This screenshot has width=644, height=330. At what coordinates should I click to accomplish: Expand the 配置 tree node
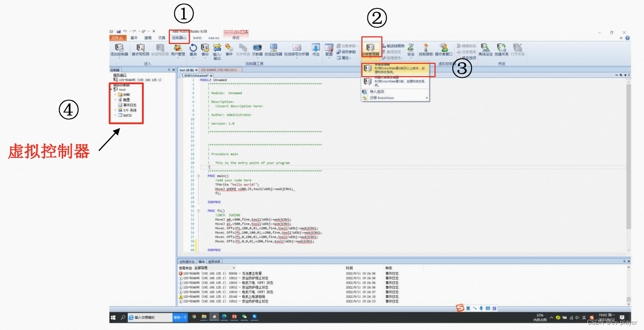pos(116,100)
